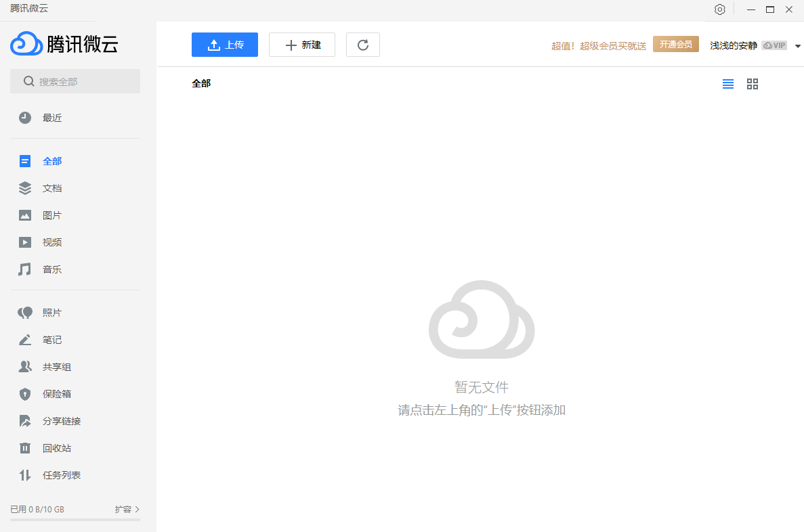Screen dimensions: 804x532
Task: Switch to the 最近 (Recent) tab
Action: point(52,117)
